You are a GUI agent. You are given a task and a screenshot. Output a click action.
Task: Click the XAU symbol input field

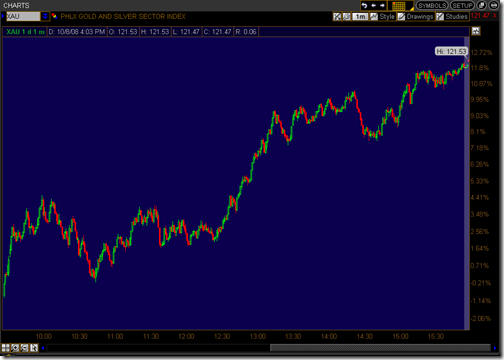click(x=23, y=16)
